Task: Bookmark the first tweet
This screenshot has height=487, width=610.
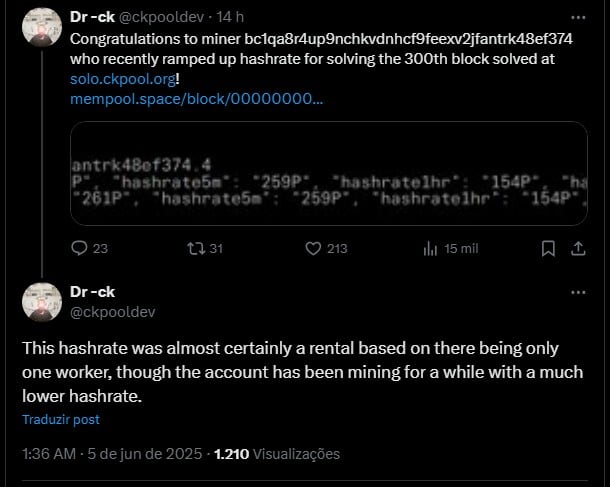Action: coord(548,248)
